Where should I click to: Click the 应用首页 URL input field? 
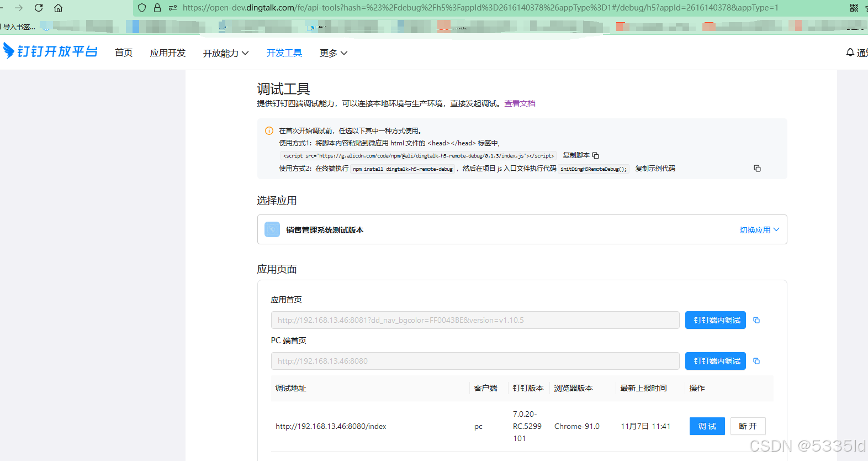[x=475, y=320]
